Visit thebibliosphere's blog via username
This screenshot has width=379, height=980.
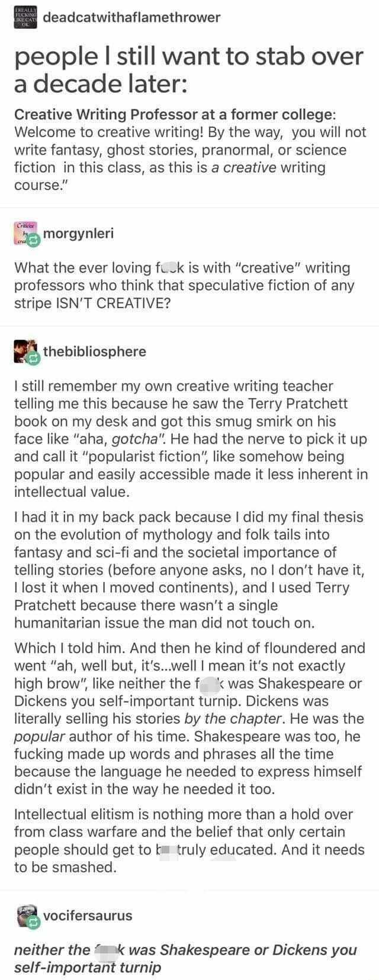coord(94,351)
